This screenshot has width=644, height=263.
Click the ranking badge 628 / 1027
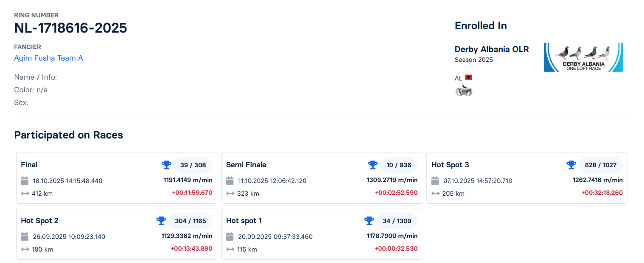click(x=601, y=165)
